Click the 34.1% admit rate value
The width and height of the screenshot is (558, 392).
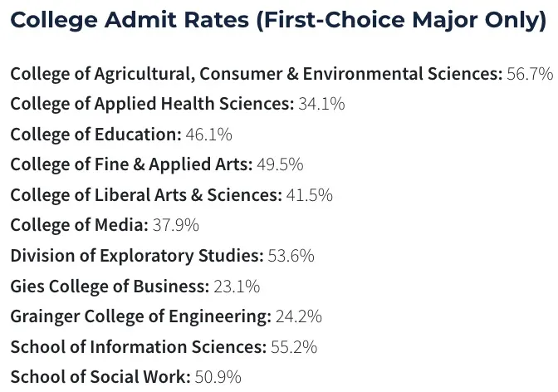pyautogui.click(x=321, y=104)
